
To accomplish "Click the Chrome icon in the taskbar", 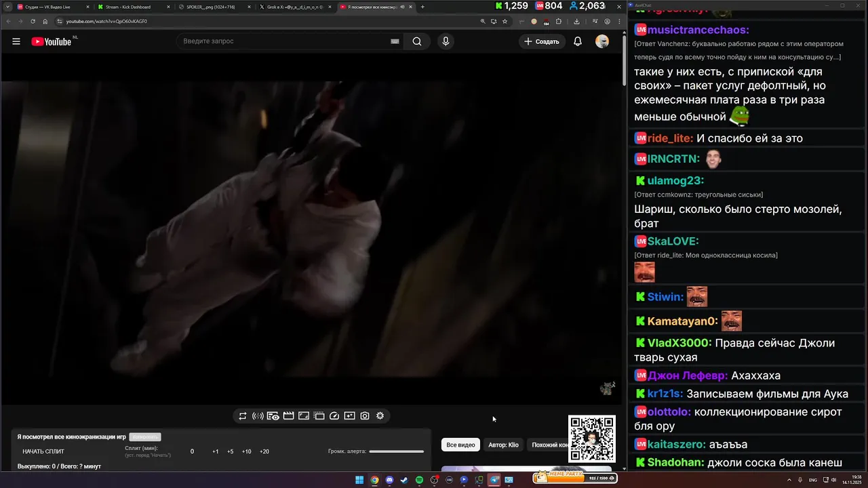I will point(374,480).
